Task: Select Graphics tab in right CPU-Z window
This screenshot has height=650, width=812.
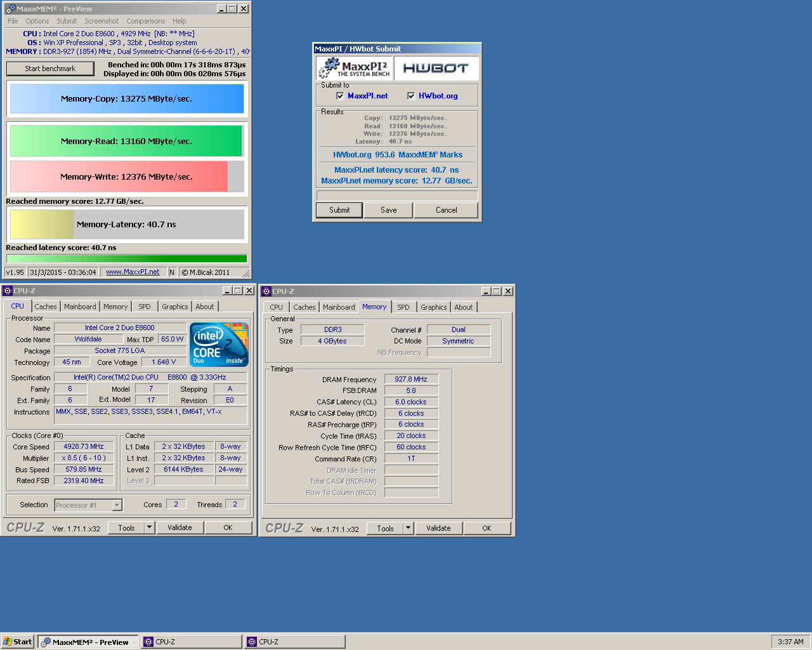Action: point(434,307)
